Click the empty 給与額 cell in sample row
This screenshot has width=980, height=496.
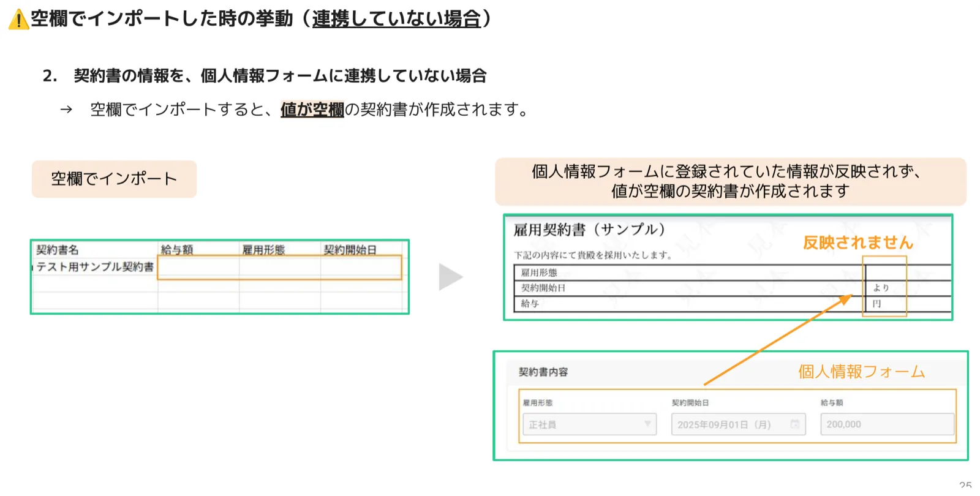(198, 268)
